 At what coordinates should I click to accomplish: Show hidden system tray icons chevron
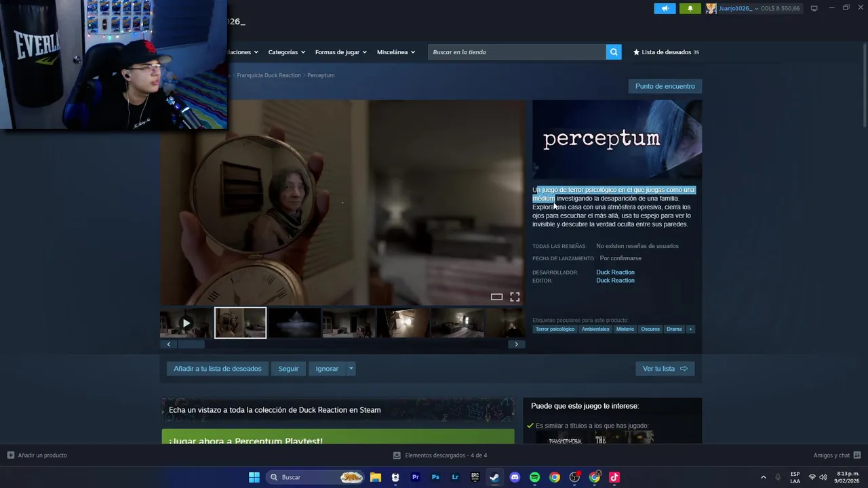[763, 477]
